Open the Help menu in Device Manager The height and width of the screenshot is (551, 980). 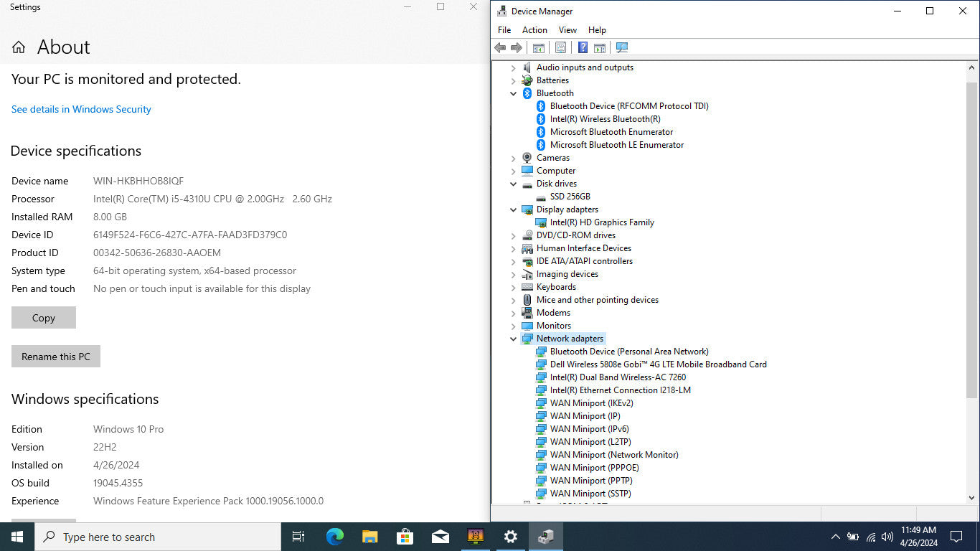597,30
